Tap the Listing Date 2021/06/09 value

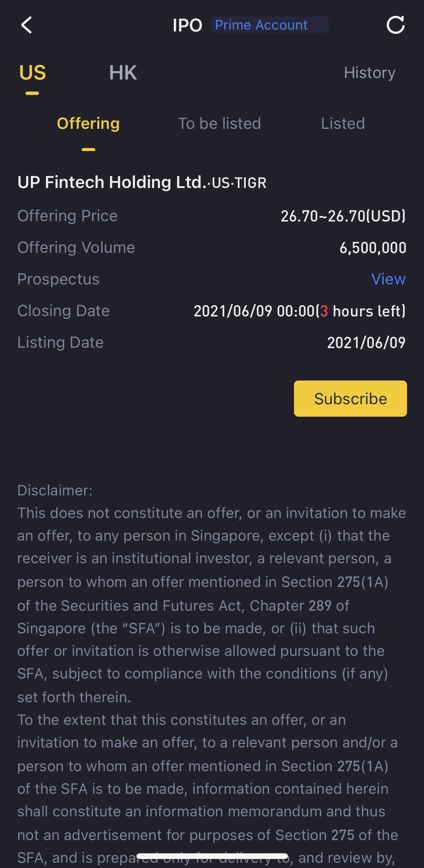[x=366, y=343]
